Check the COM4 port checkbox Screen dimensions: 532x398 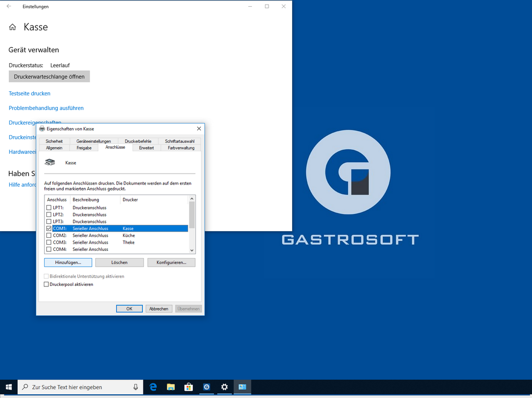click(49, 249)
